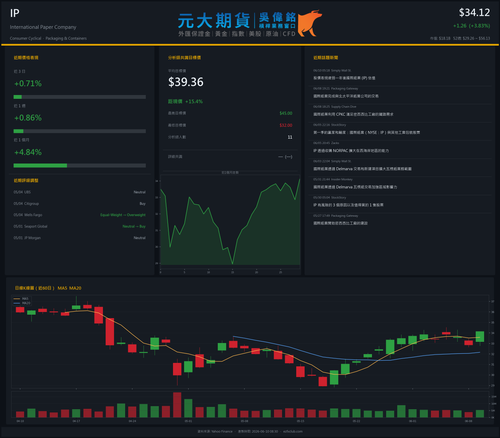The image size is (500, 438).
Task: Click the $34.12 current price
Action: [x=474, y=13]
